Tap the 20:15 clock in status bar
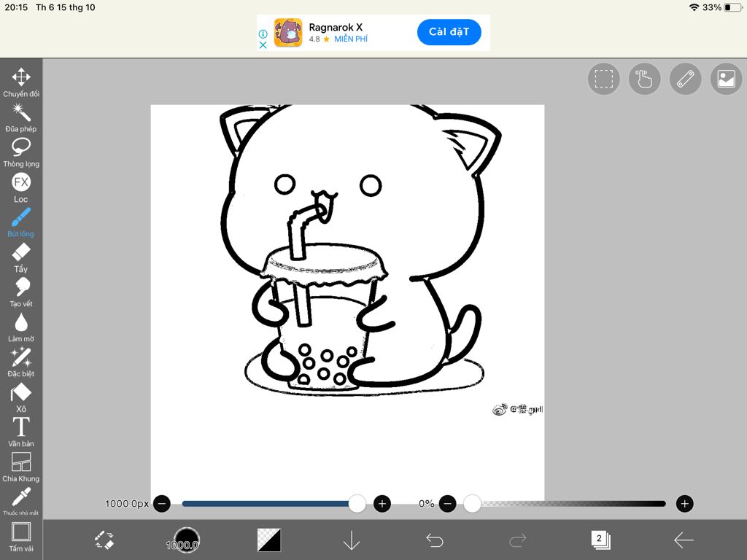 click(x=16, y=7)
